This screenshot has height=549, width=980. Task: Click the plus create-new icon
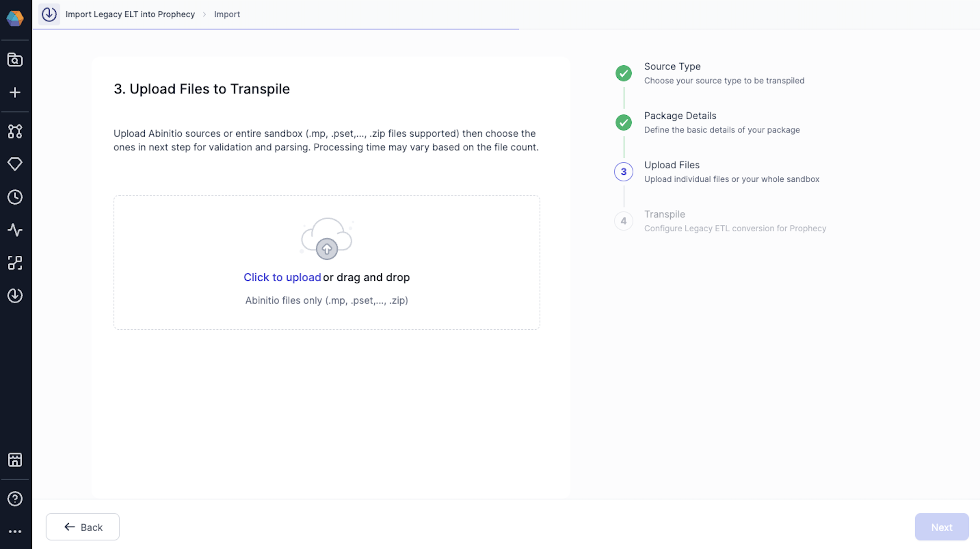click(15, 92)
